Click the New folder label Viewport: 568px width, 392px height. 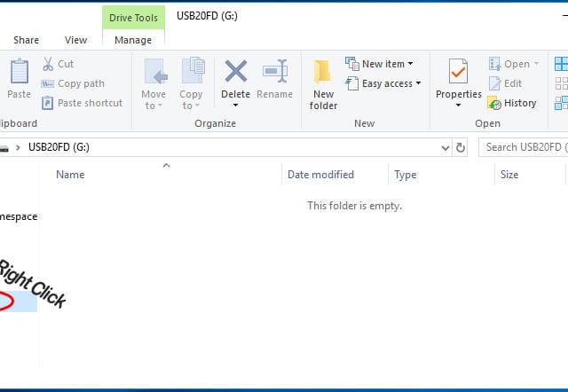click(x=323, y=100)
